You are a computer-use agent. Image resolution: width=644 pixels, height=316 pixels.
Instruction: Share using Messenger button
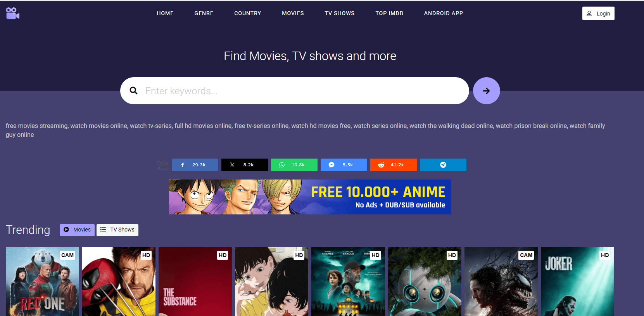tap(344, 165)
